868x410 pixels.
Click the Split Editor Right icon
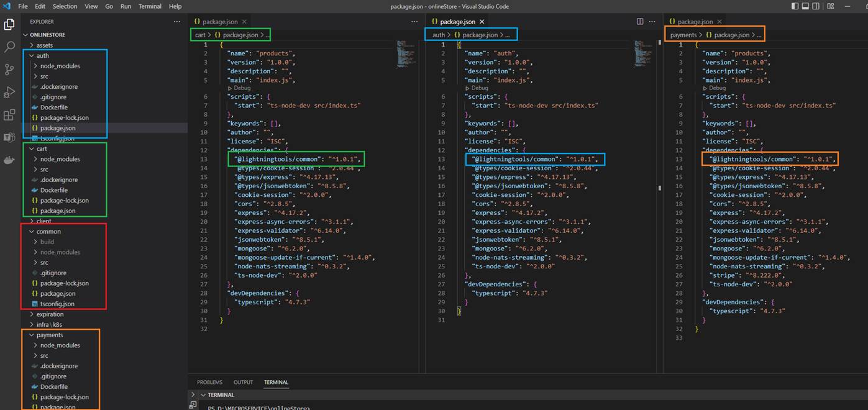point(640,21)
